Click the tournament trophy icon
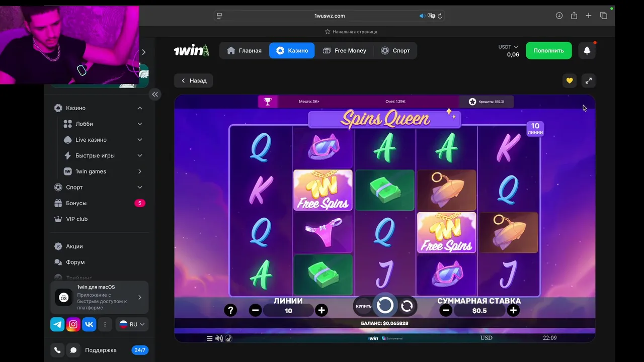644x362 pixels. pos(268,102)
